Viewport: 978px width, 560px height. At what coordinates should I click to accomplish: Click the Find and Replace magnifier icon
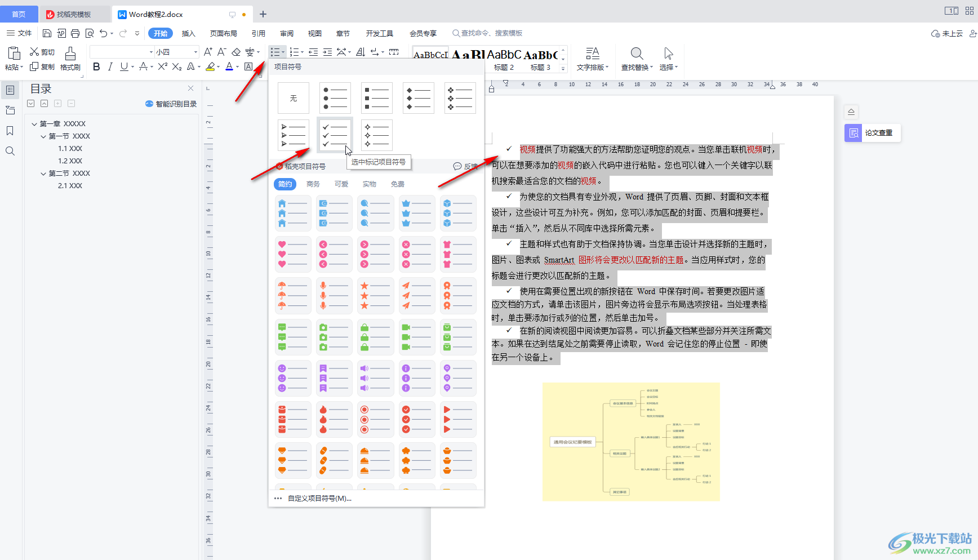637,54
